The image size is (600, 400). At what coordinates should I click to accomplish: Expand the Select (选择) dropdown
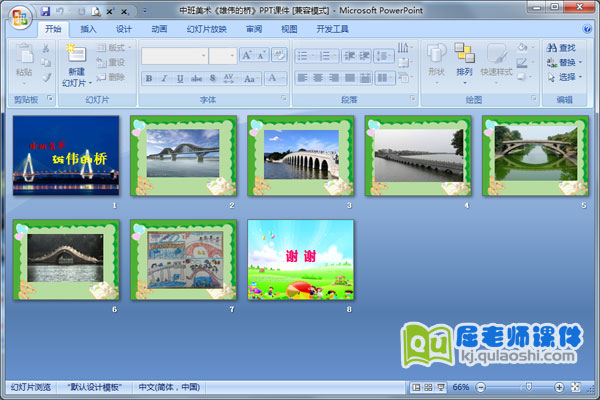pos(579,77)
